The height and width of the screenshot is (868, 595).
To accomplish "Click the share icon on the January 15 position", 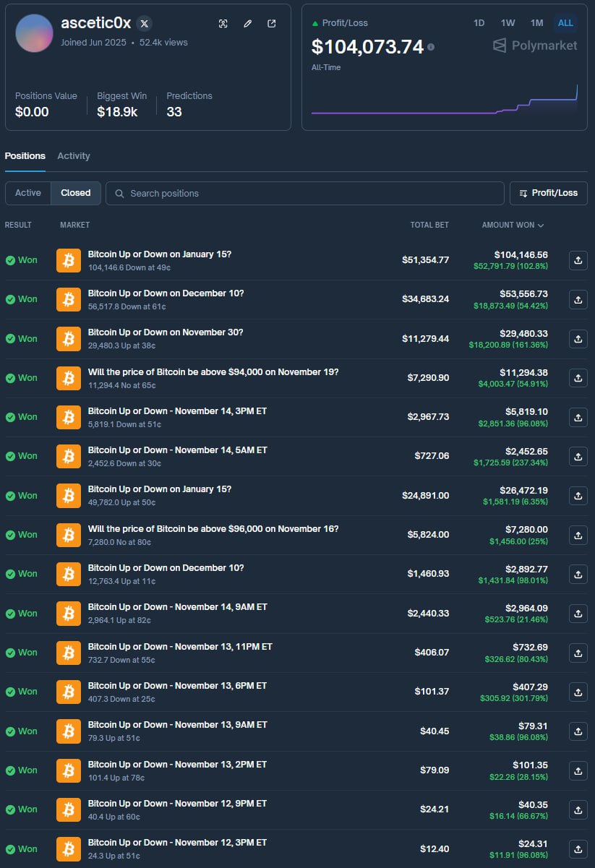I will 578,260.
